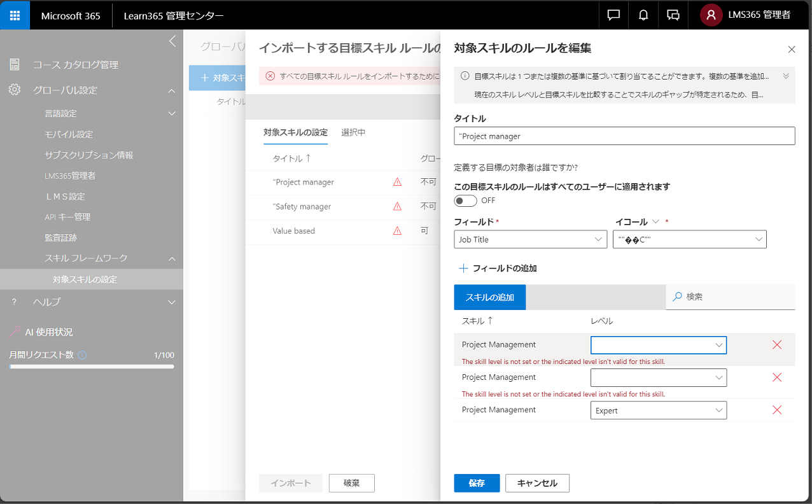Screen dimensions: 812x504
Task: Open level dropdown for second Project Management
Action: (x=659, y=377)
